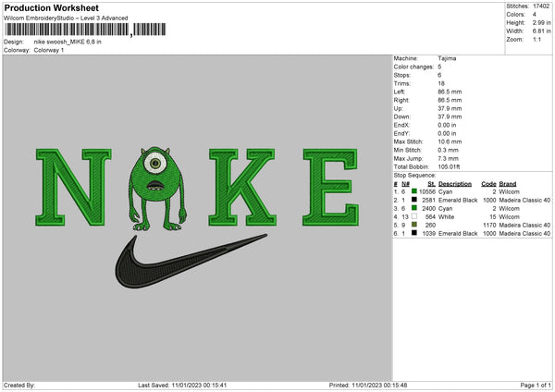Viewport: 555px width, 392px height.
Task: Click stitch count '2400' in stop row 3
Action: point(428,208)
